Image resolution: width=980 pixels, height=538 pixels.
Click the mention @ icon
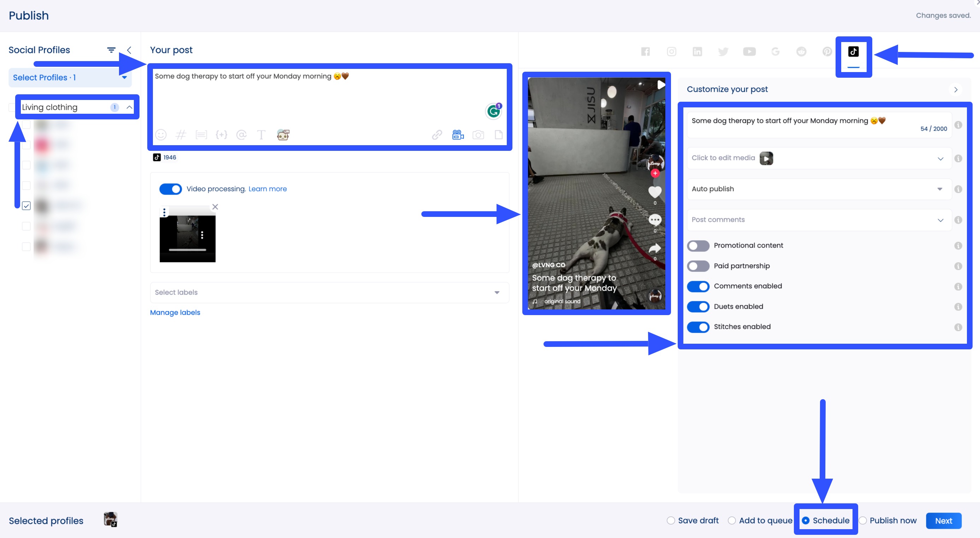tap(241, 135)
